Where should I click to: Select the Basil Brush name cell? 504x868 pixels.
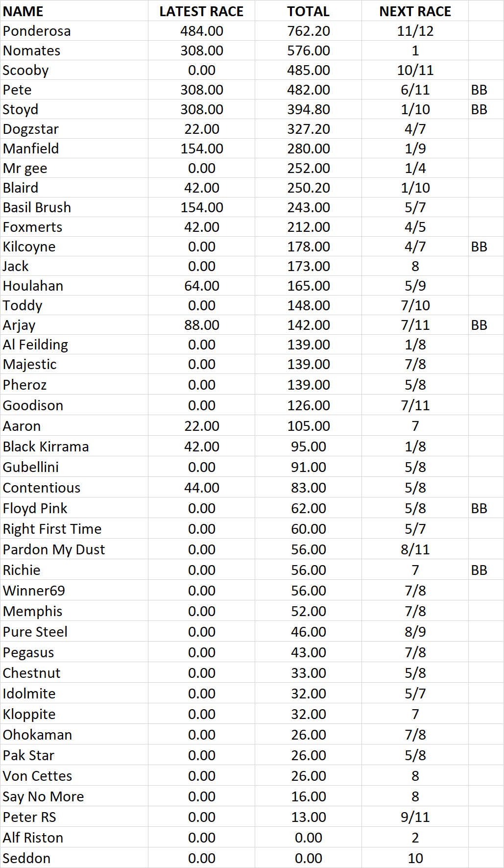37,207
